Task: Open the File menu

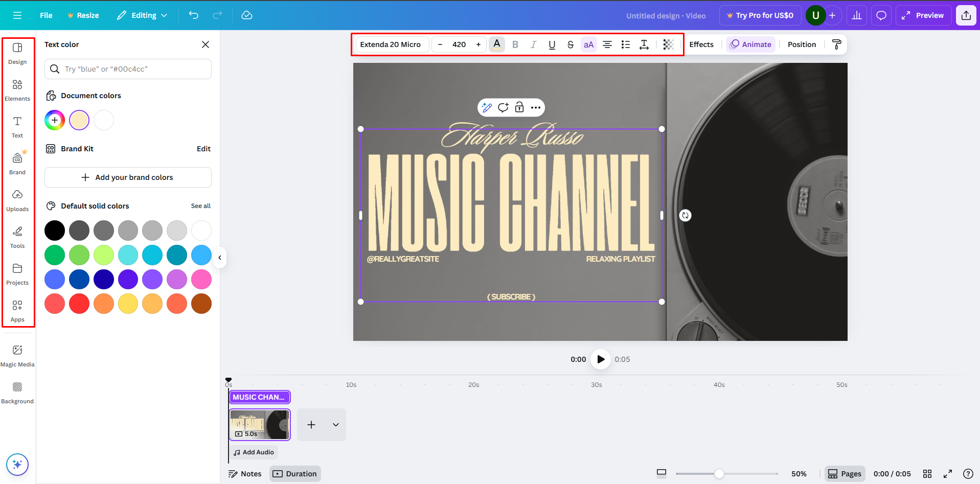Action: 45,15
